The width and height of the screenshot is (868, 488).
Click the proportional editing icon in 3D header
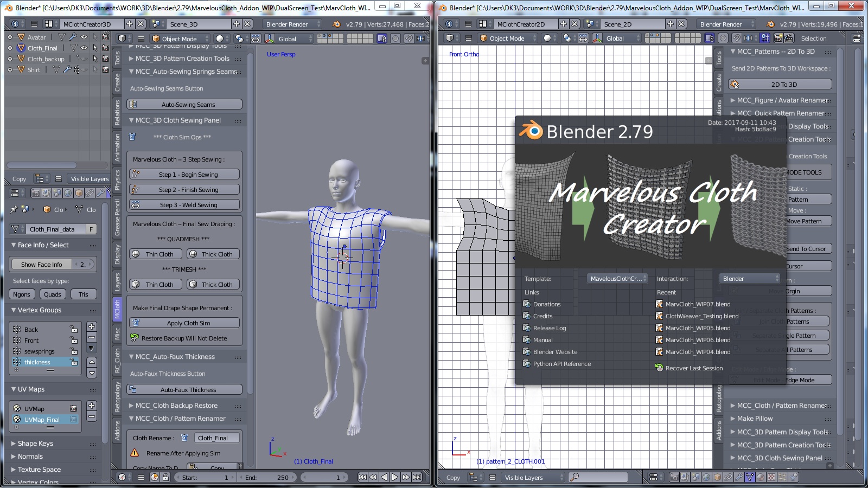tap(395, 38)
